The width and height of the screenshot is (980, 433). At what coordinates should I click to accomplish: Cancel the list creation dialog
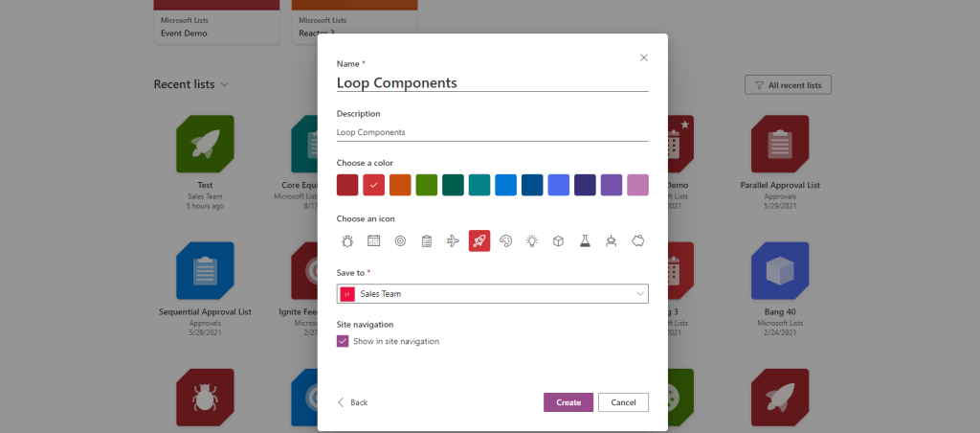(623, 402)
